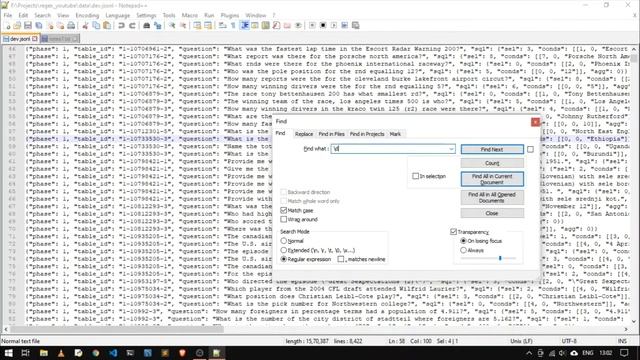Screen dimensions: 640x360
Task: Close Find dialog with red X
Action: click(x=535, y=122)
